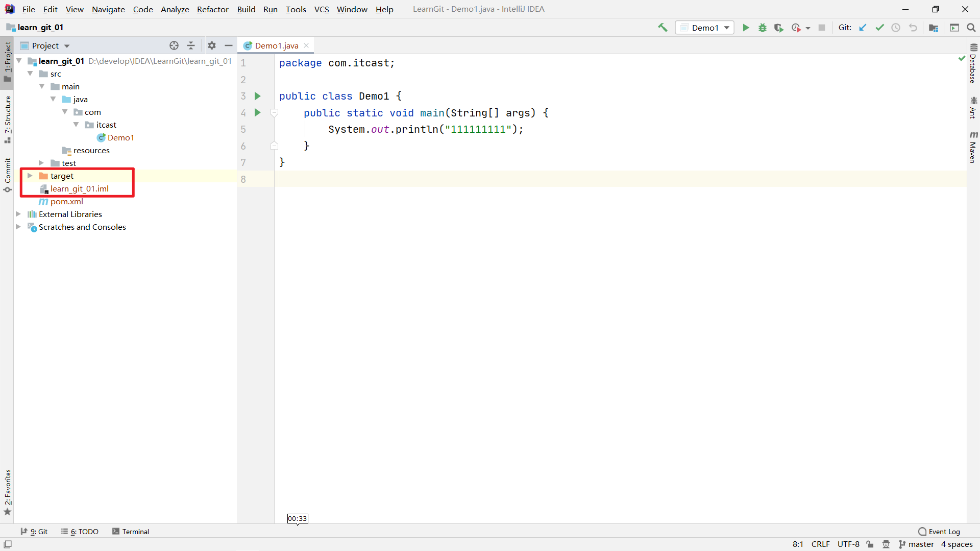Open the Event Log
This screenshot has width=980, height=551.
[x=939, y=532]
